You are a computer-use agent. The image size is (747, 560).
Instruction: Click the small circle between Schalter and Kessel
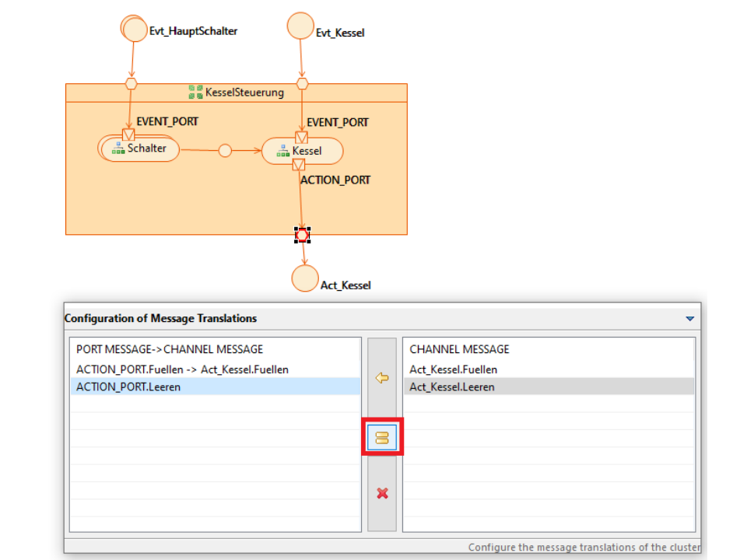point(225,151)
